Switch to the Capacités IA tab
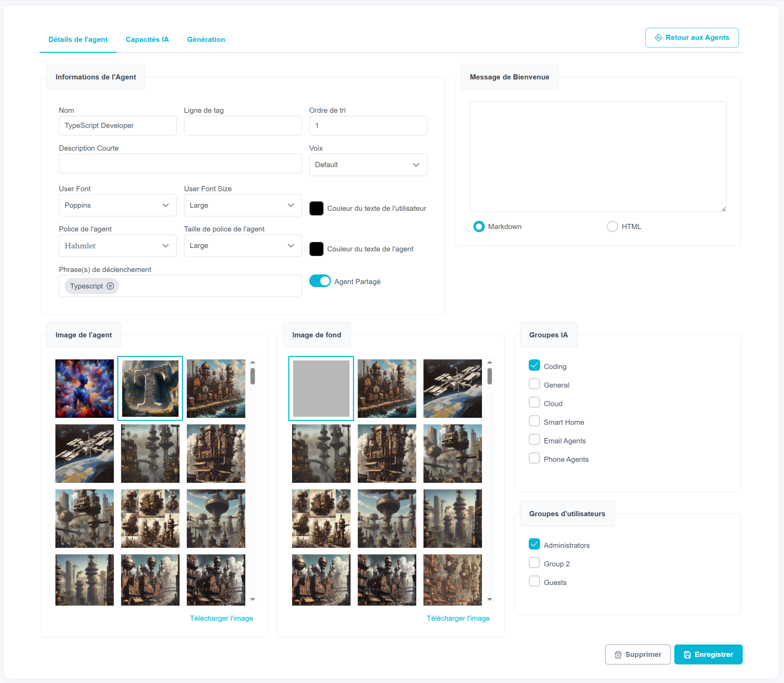This screenshot has width=784, height=683. 147,39
